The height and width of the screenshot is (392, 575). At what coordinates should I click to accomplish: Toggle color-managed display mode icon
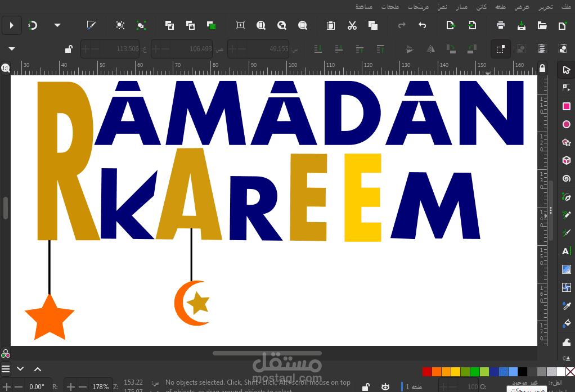pos(6,354)
